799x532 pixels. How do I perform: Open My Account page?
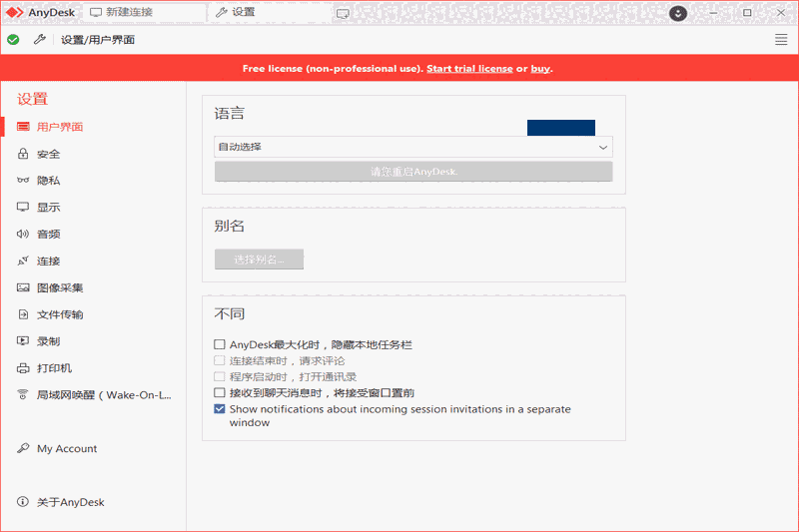(67, 448)
